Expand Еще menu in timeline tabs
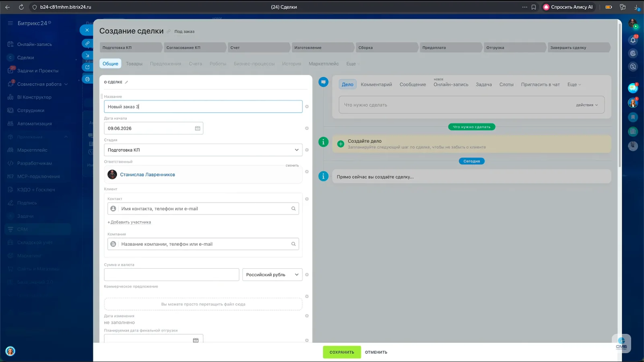The image size is (644, 362). pyautogui.click(x=574, y=84)
